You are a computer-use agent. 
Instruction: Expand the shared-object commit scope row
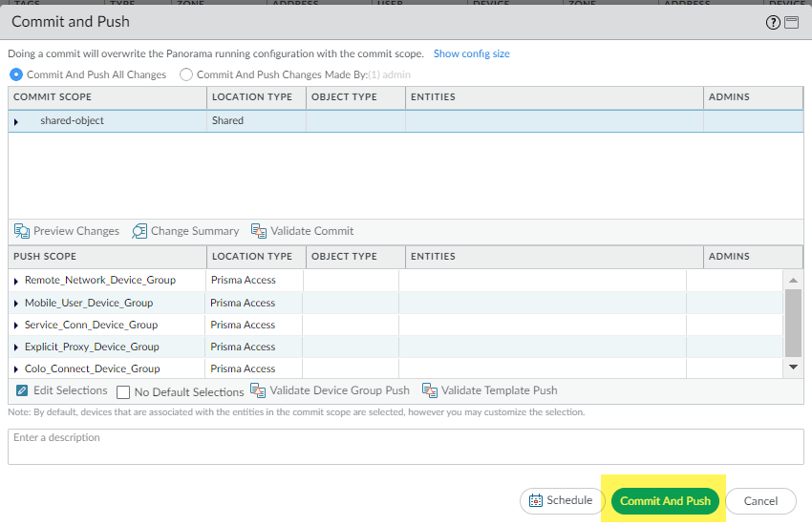tap(16, 121)
